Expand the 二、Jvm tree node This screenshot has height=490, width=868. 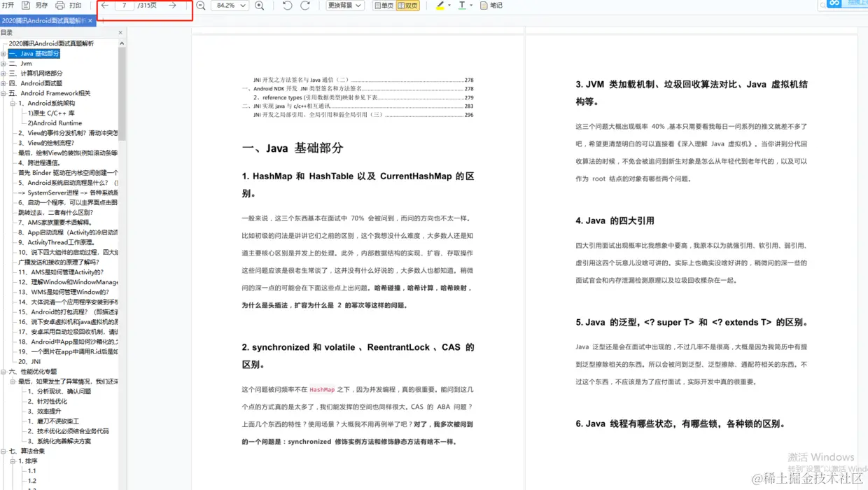pos(3,64)
